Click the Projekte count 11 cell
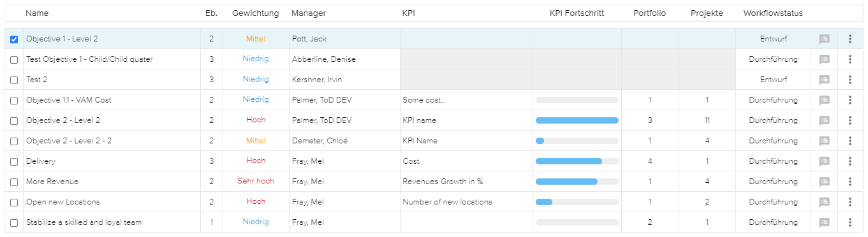 [707, 120]
